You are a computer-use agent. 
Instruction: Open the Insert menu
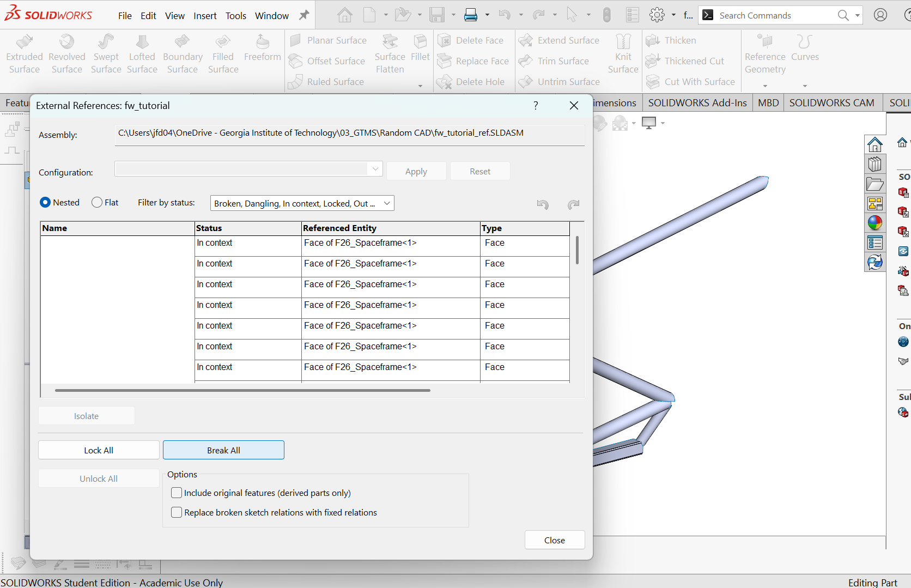pos(205,16)
